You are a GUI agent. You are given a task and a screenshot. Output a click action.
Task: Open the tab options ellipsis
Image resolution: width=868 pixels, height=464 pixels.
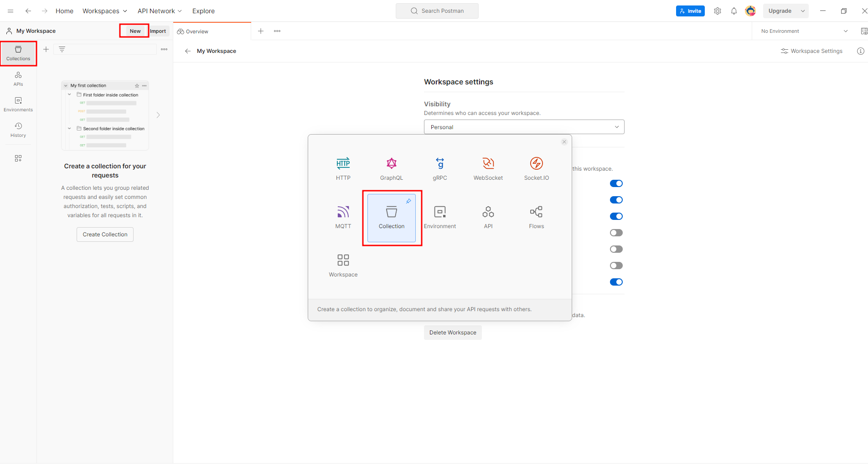(x=277, y=31)
